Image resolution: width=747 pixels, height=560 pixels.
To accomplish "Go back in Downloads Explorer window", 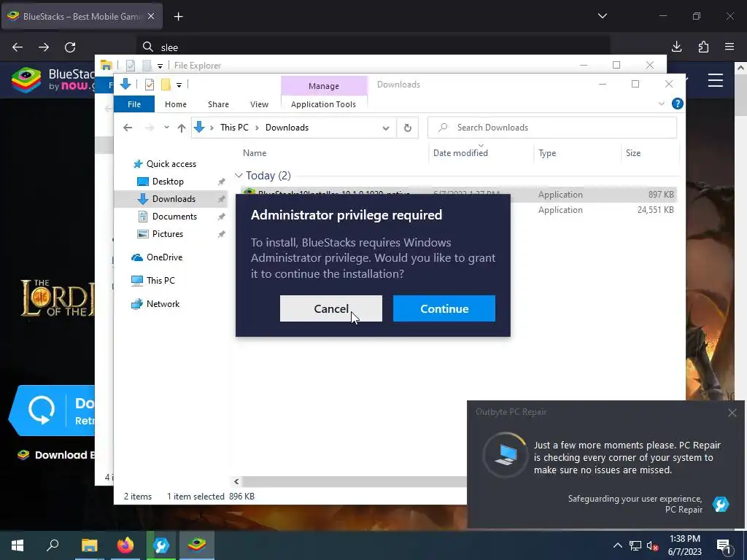I will [x=128, y=128].
